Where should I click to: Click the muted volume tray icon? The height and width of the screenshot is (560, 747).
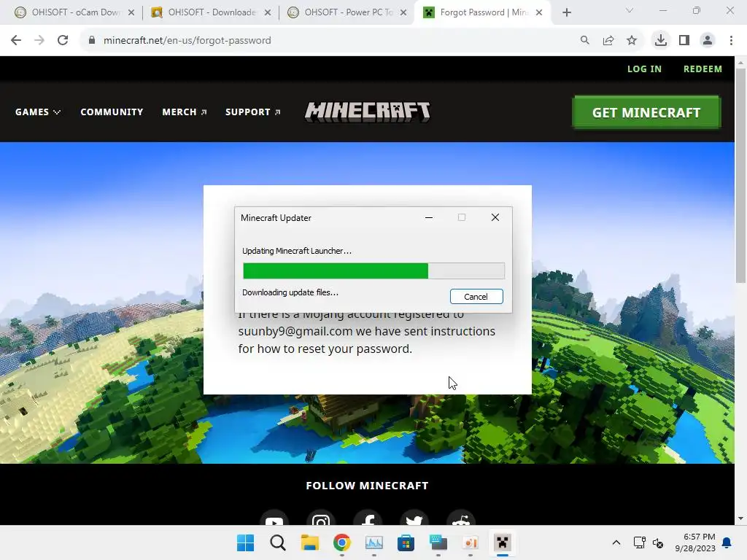point(658,542)
